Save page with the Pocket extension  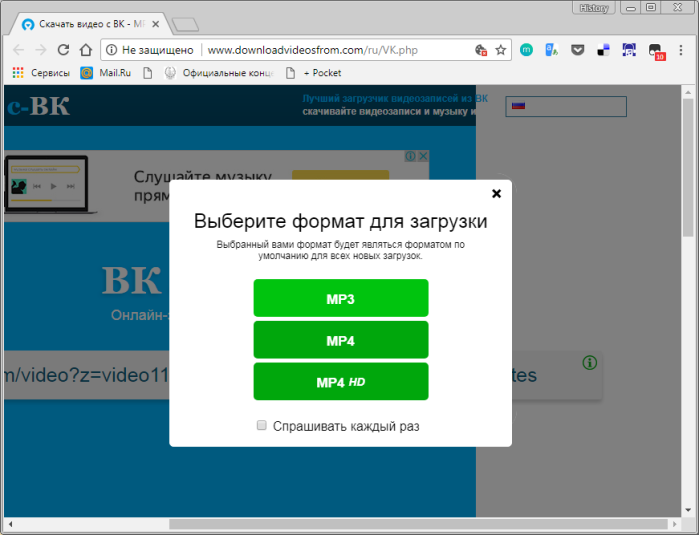coord(577,50)
